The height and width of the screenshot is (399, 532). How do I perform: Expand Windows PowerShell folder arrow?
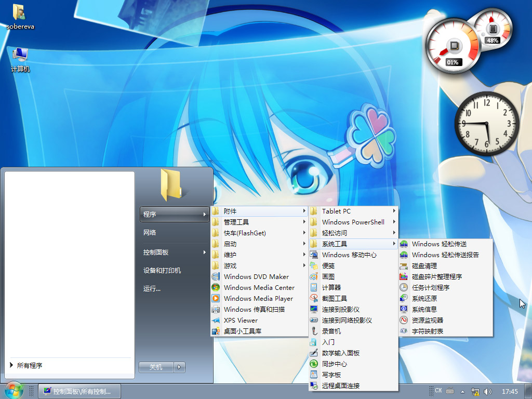point(394,222)
